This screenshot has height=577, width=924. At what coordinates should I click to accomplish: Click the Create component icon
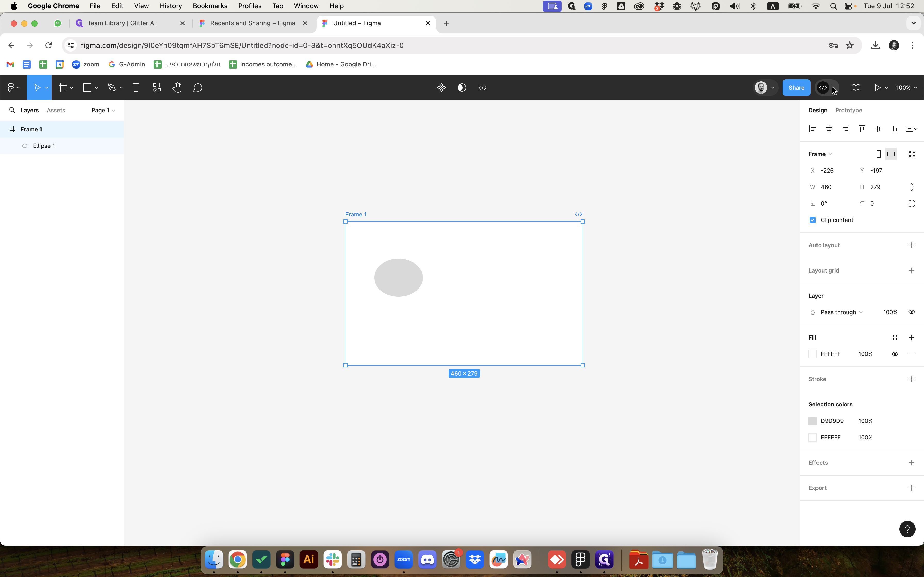pos(441,88)
